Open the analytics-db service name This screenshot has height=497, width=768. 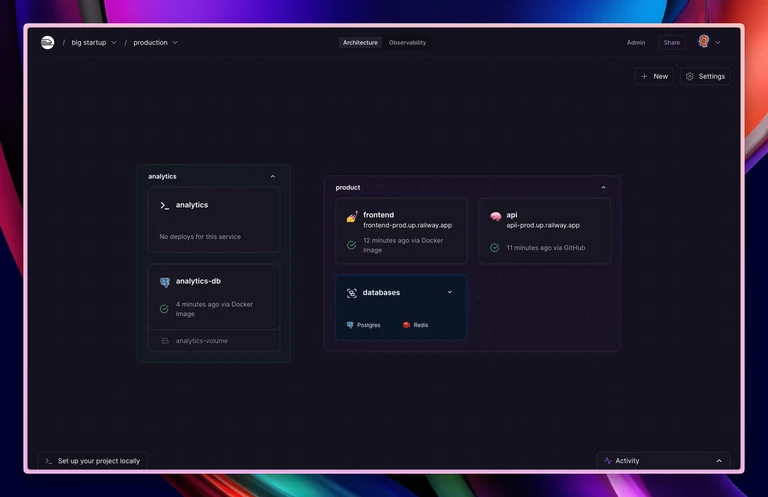pyautogui.click(x=198, y=281)
